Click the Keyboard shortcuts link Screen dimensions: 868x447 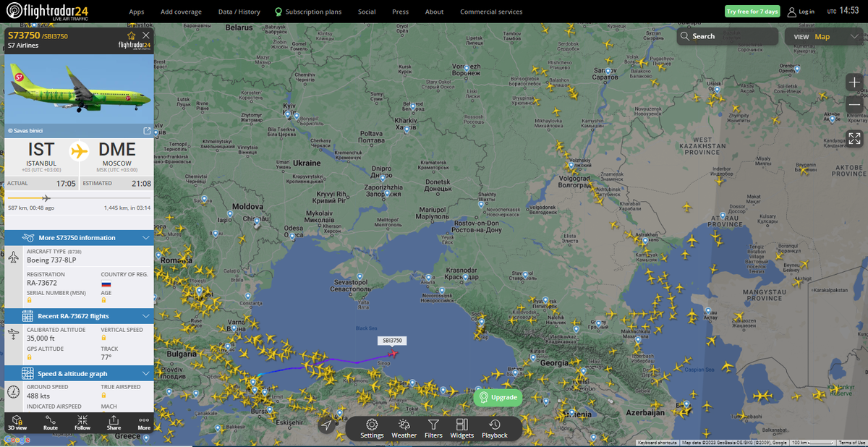[x=658, y=443]
